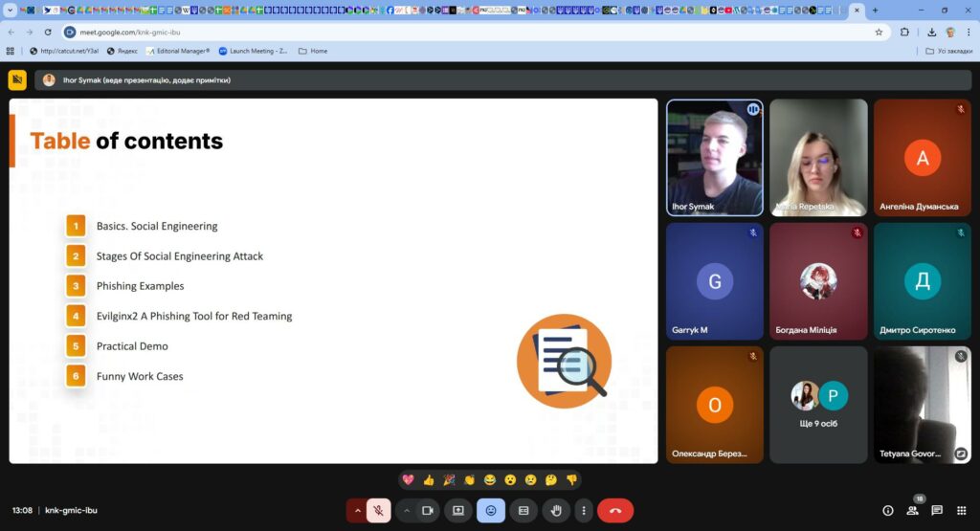Open the meeting details info icon
Image resolution: width=980 pixels, height=531 pixels.
pyautogui.click(x=887, y=511)
